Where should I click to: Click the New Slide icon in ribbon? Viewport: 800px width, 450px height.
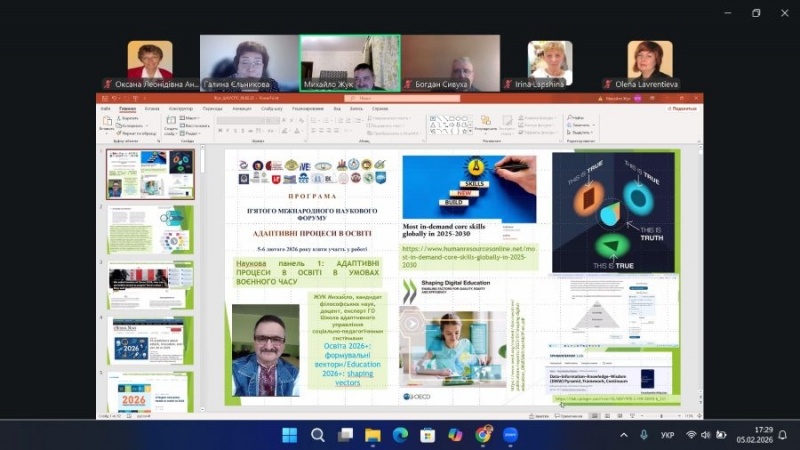pyautogui.click(x=171, y=121)
